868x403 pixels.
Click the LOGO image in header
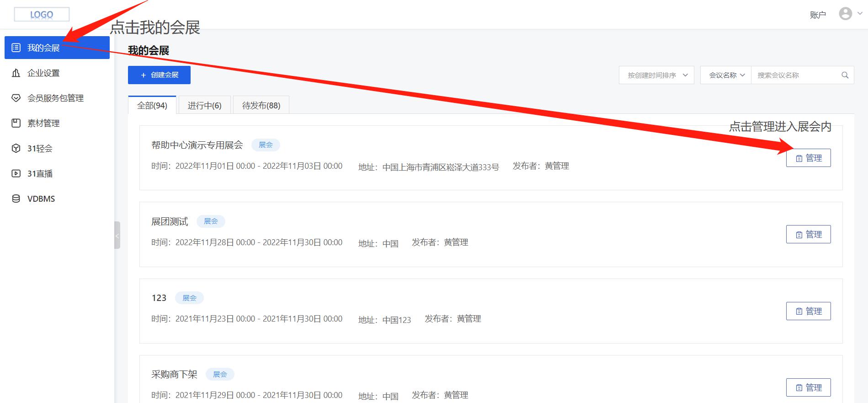tap(42, 14)
